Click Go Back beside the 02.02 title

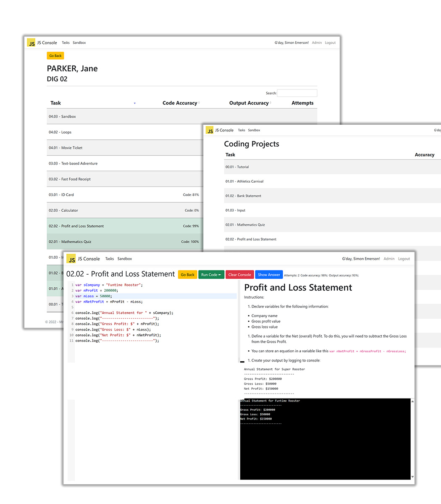point(187,275)
